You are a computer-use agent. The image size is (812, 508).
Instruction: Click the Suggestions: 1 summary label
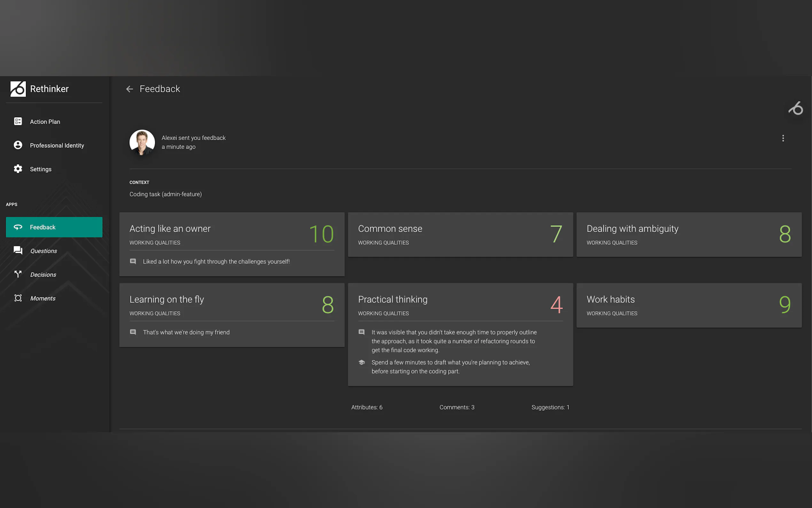click(550, 407)
